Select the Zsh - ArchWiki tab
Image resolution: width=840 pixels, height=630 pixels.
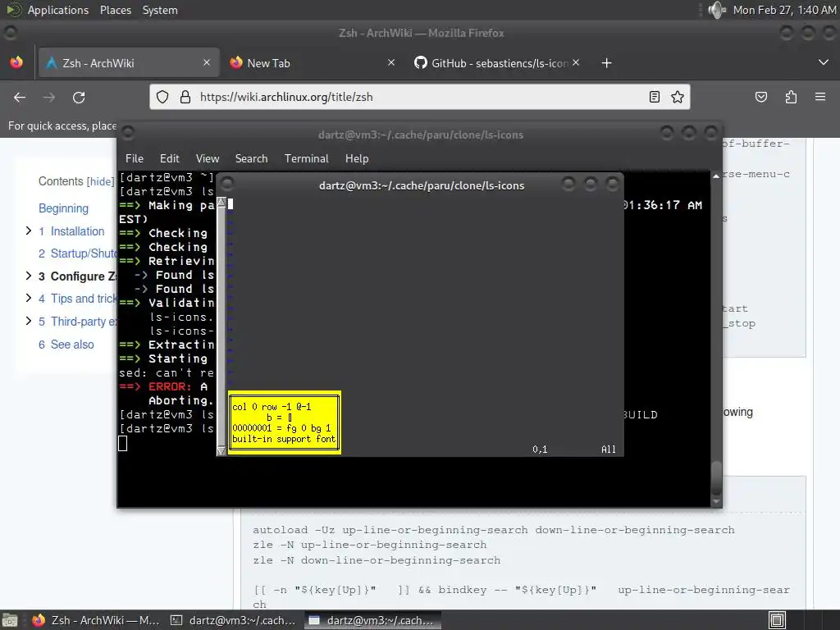pos(129,63)
